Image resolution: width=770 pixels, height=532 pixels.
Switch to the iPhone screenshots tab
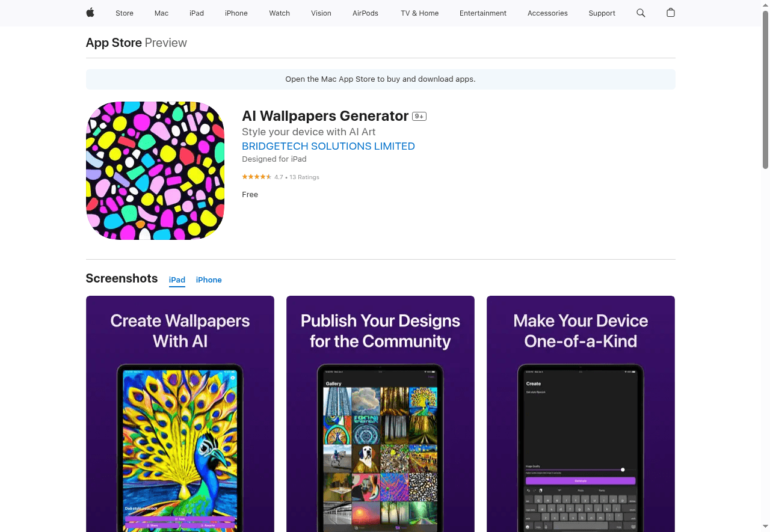(x=208, y=280)
